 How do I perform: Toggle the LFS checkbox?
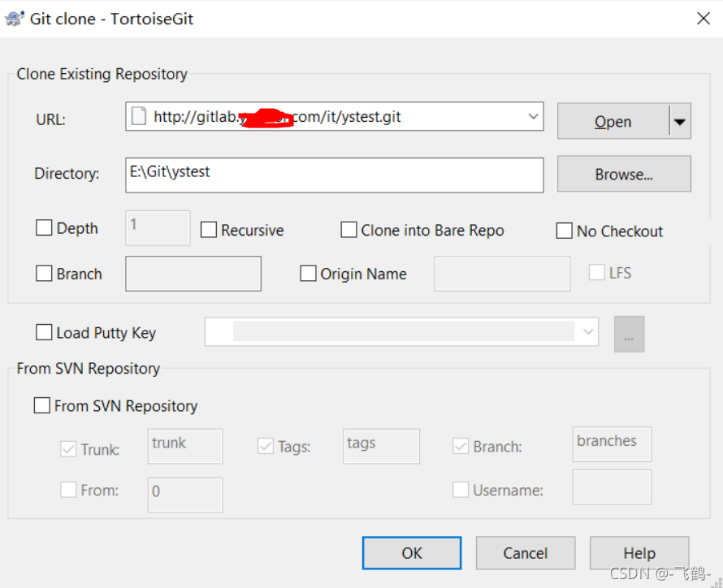tap(596, 272)
